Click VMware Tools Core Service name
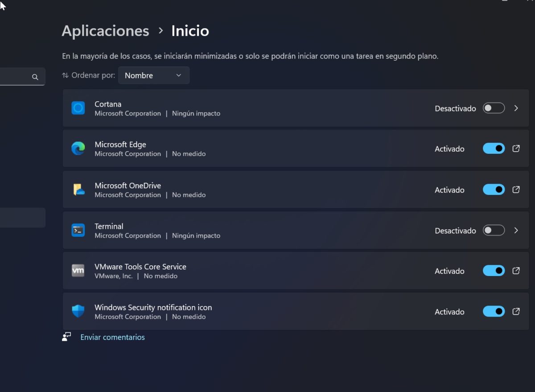This screenshot has width=535, height=392. pyautogui.click(x=140, y=267)
